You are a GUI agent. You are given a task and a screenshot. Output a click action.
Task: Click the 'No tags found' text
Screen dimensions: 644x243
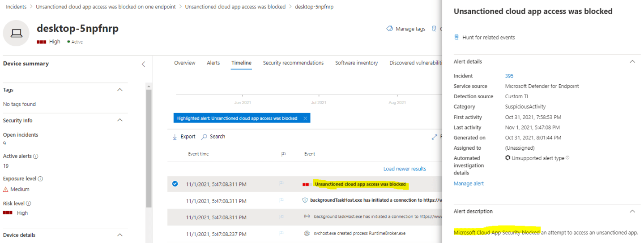click(x=19, y=104)
